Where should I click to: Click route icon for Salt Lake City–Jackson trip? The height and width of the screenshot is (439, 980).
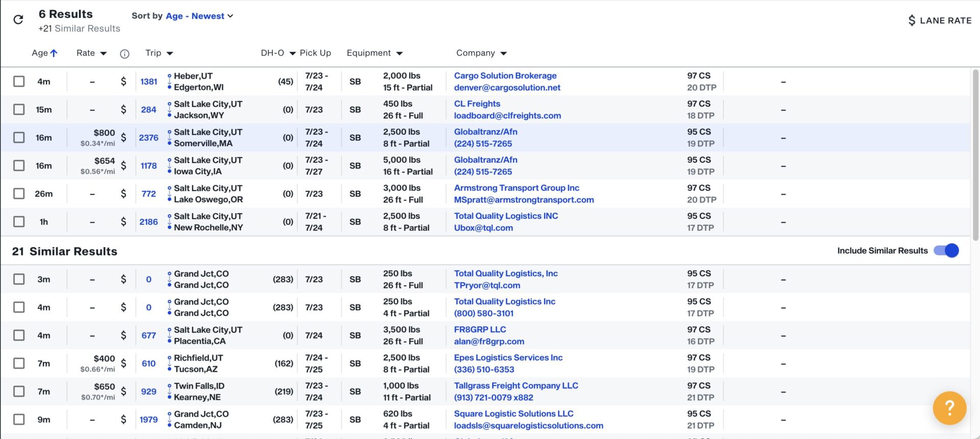point(169,110)
